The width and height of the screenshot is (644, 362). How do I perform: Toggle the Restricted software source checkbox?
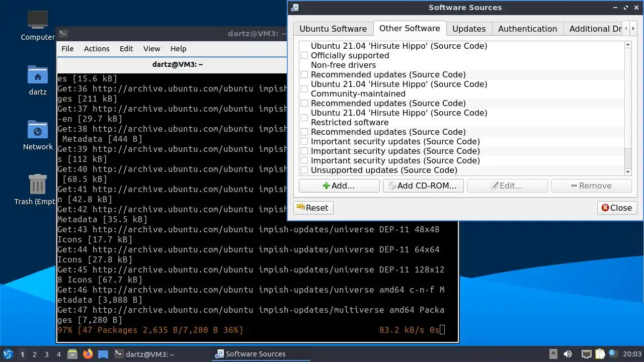click(304, 118)
